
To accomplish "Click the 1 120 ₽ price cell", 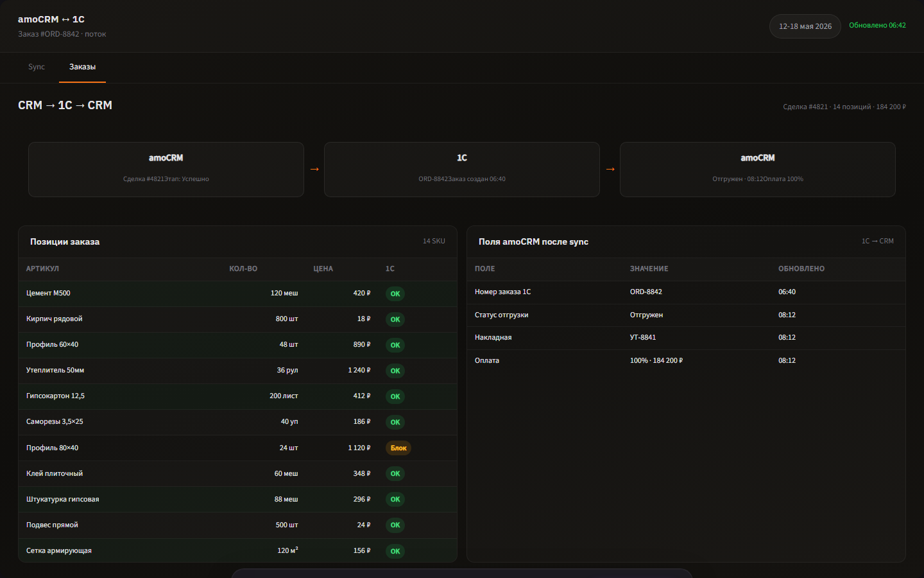I will 359,448.
